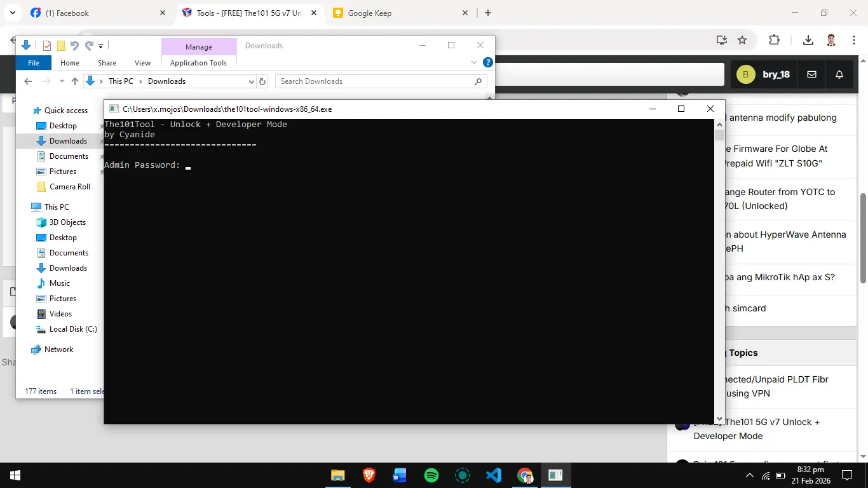
Task: Select Network in navigation pane
Action: (x=58, y=349)
